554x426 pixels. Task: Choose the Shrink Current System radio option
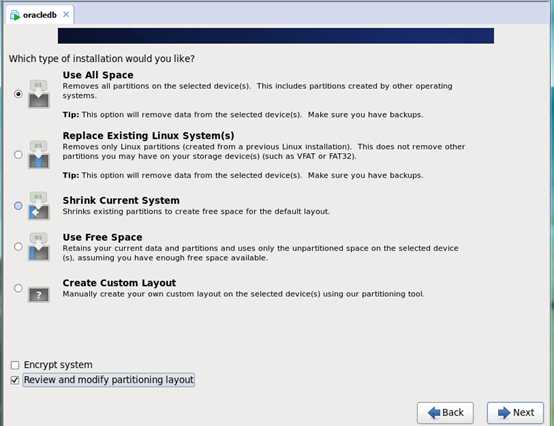[x=18, y=206]
